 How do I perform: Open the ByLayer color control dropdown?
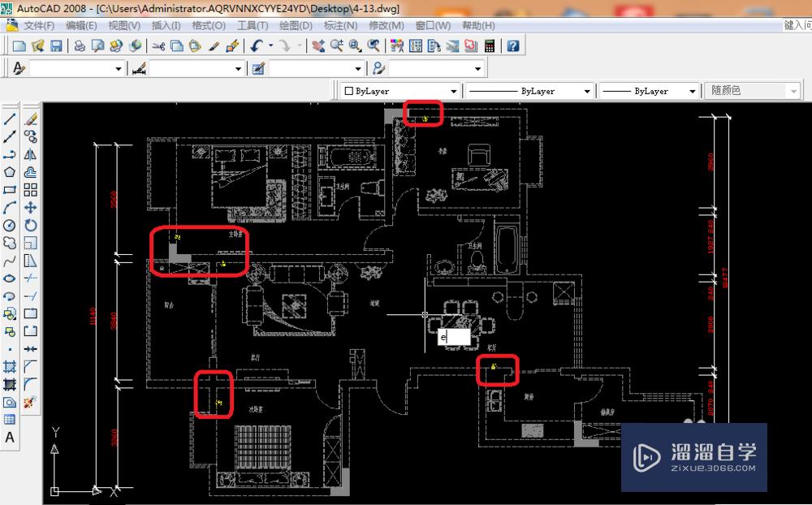400,91
